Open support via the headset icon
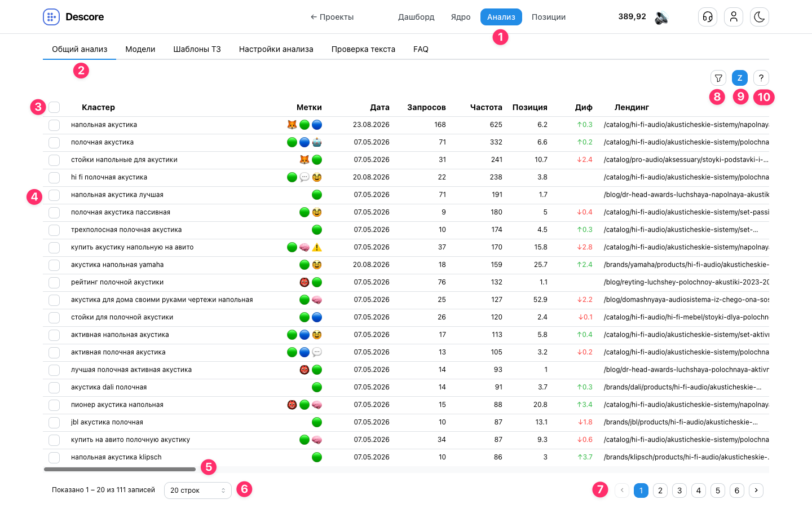The width and height of the screenshot is (812, 508). point(708,17)
